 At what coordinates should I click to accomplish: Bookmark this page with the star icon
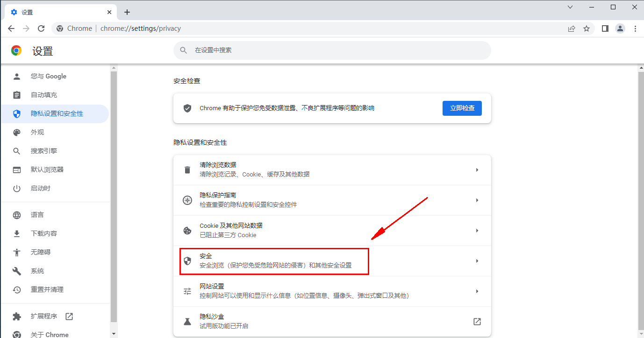tap(587, 28)
